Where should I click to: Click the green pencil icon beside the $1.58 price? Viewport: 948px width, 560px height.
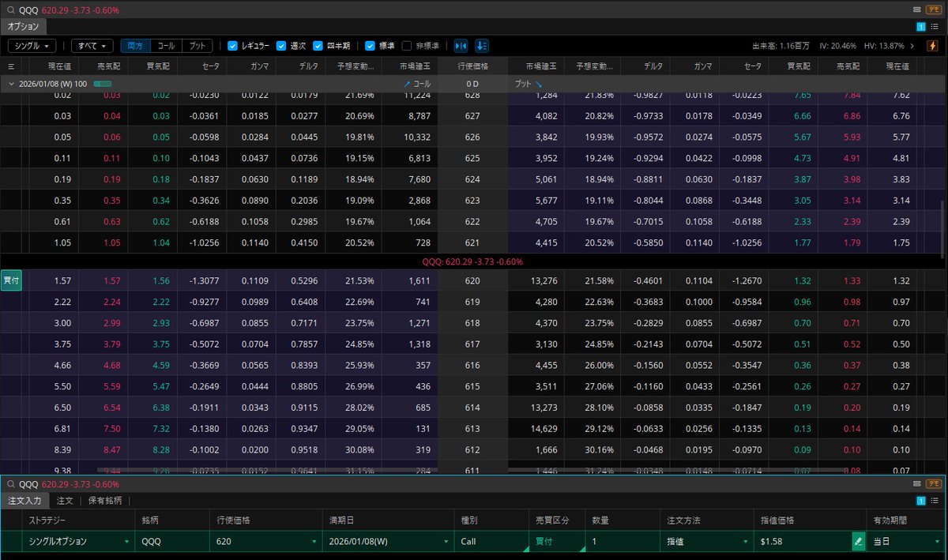[858, 542]
